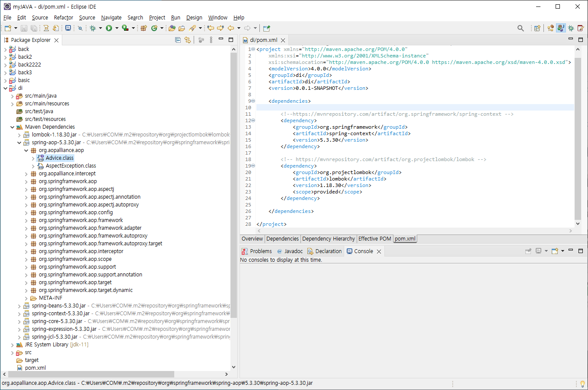
Task: Open dropdown arrow next to Run button
Action: pyautogui.click(x=117, y=28)
